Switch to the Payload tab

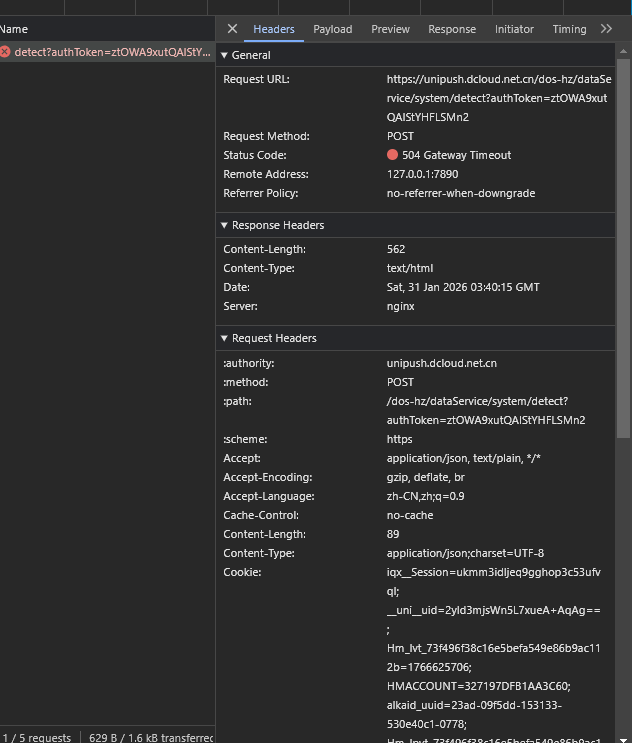(332, 29)
